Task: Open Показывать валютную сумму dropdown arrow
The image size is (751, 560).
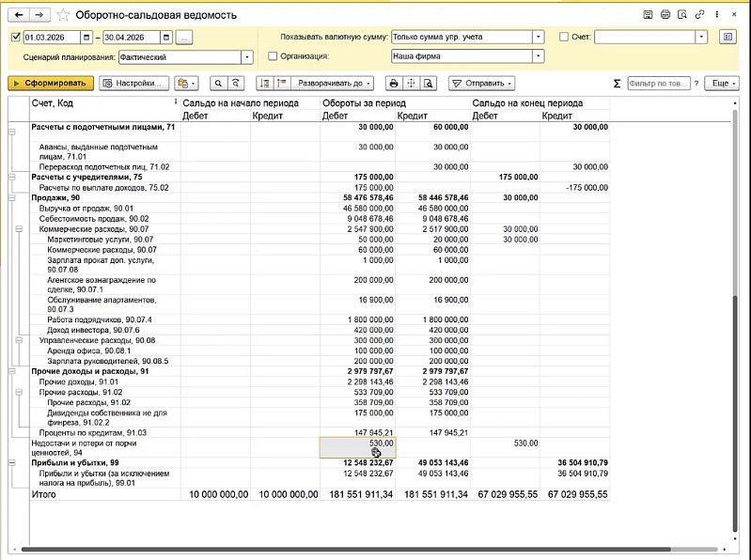Action: click(539, 37)
